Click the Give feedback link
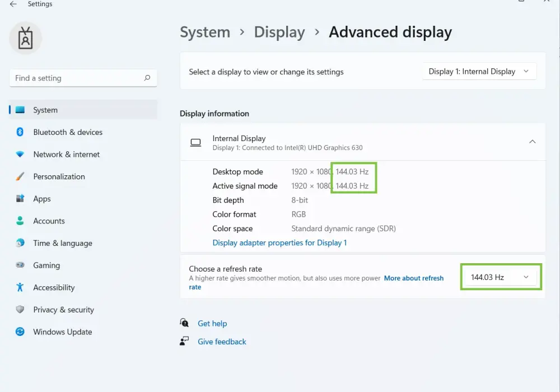Viewport: 560px width, 392px height. point(222,342)
